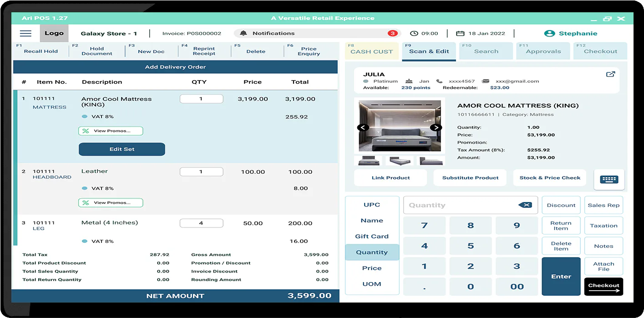Toggle the on-screen keyboard icon
The width and height of the screenshot is (644, 318).
click(609, 179)
